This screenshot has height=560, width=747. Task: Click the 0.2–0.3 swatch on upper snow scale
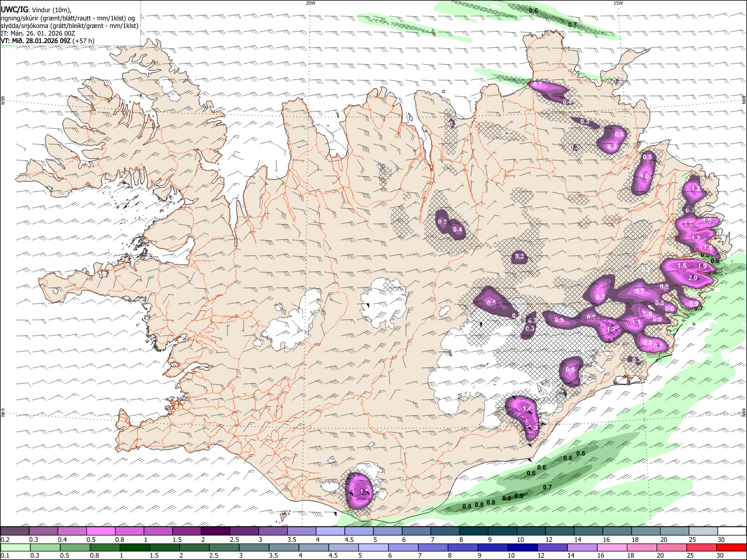click(15, 531)
